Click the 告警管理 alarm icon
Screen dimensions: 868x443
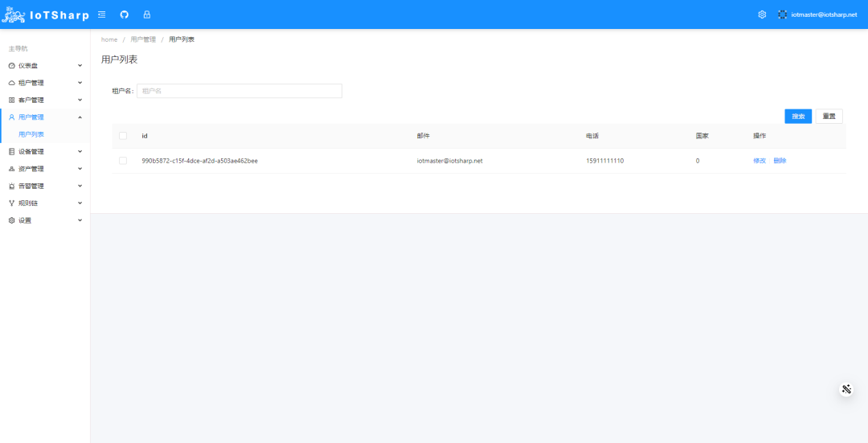pyautogui.click(x=11, y=186)
